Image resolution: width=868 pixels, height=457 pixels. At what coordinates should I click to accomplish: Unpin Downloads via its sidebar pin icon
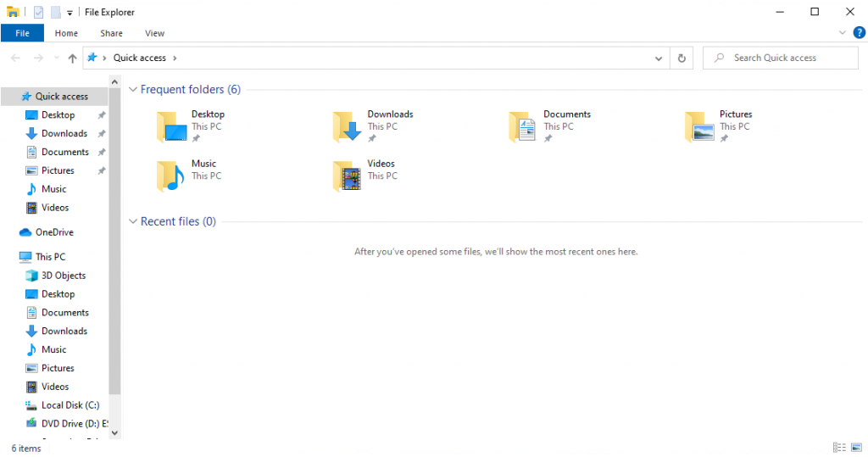tap(102, 133)
